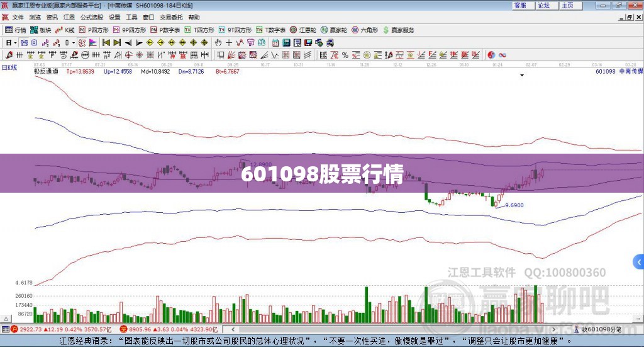Screen dimensions: 644x347
Task: Open the T四方形 tool
Action: point(199,30)
